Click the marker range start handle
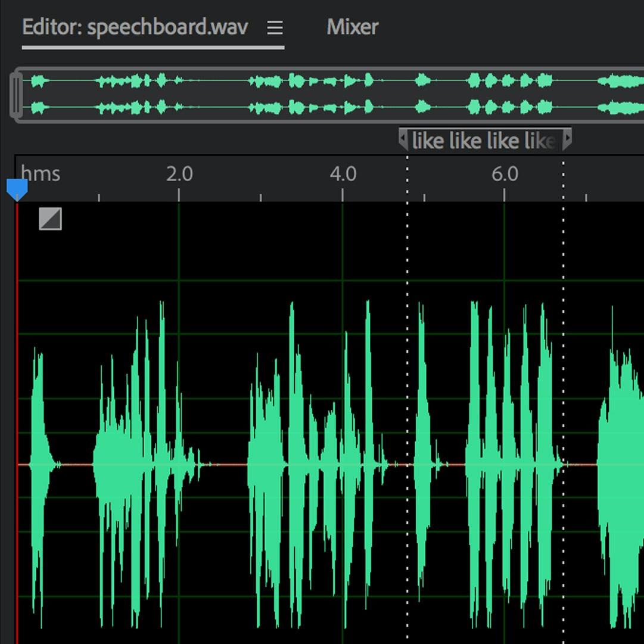 403,140
